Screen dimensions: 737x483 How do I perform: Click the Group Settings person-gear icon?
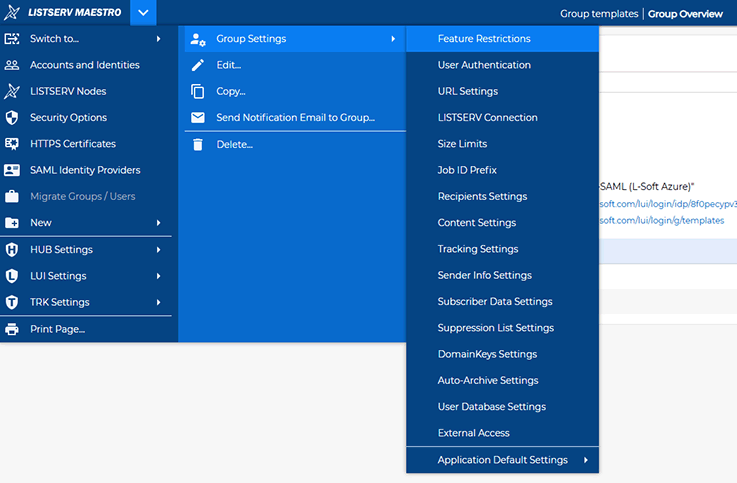click(x=198, y=39)
